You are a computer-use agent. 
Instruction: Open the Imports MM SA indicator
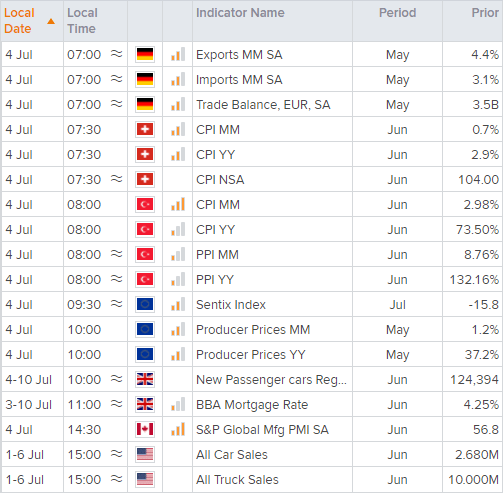(x=239, y=80)
